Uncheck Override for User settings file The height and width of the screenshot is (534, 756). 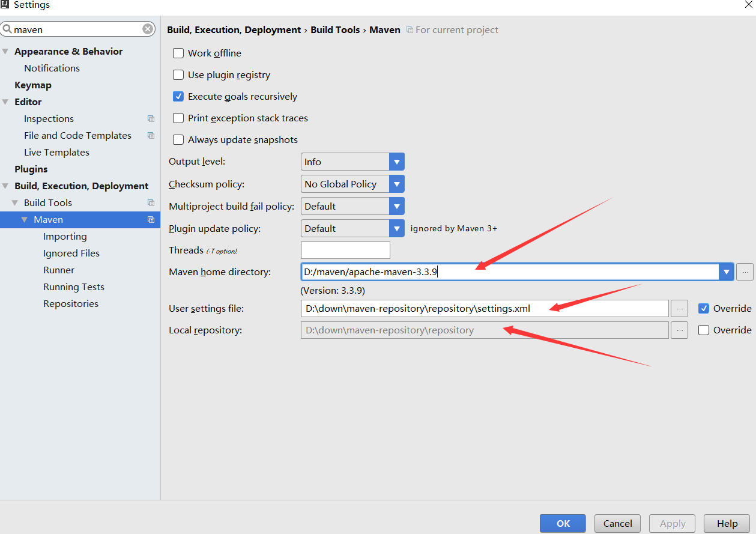[704, 308]
